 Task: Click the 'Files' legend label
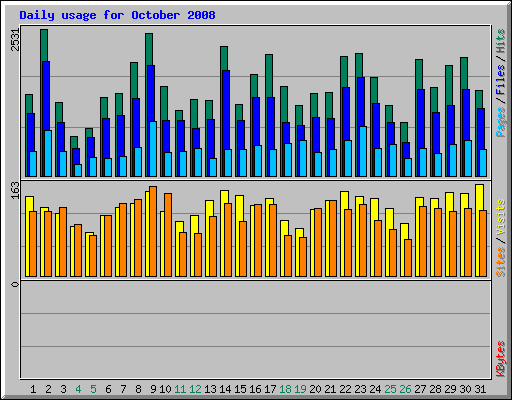click(x=501, y=80)
